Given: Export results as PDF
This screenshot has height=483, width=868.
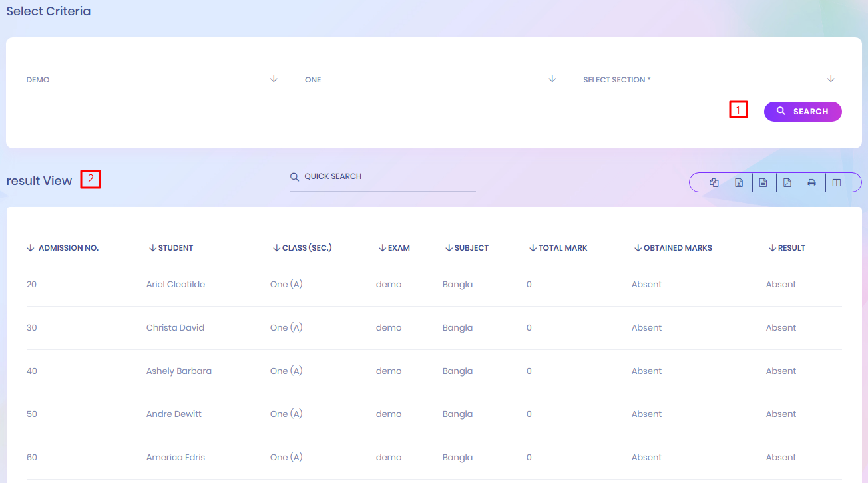Looking at the screenshot, I should click(787, 182).
